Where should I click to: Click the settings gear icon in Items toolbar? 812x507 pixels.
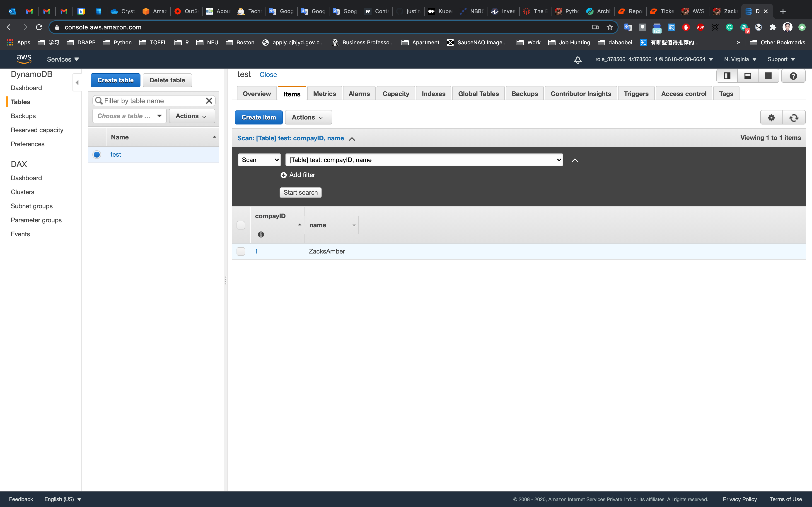pyautogui.click(x=771, y=118)
